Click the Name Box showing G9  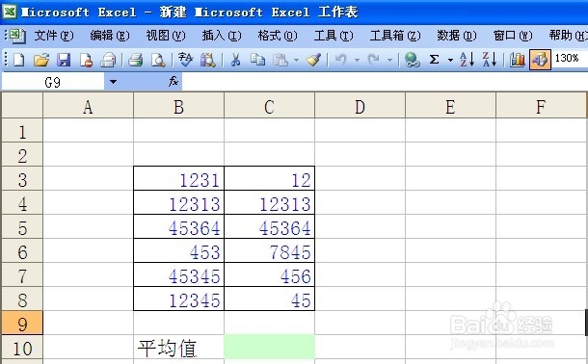click(53, 81)
